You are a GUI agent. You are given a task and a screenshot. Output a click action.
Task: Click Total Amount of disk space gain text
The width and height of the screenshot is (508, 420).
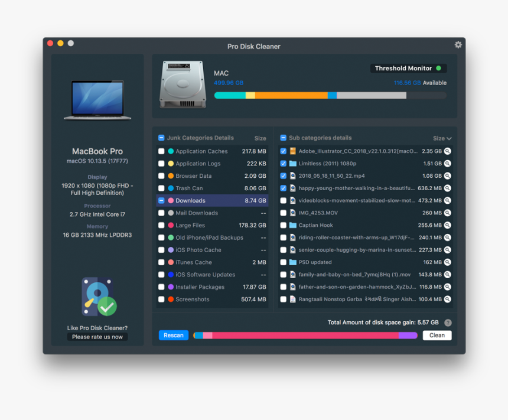coord(383,323)
